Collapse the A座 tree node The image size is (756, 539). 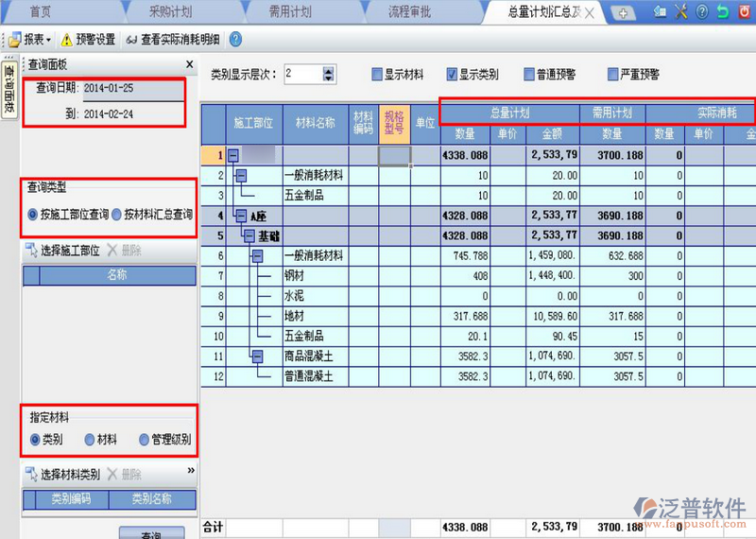tap(241, 216)
